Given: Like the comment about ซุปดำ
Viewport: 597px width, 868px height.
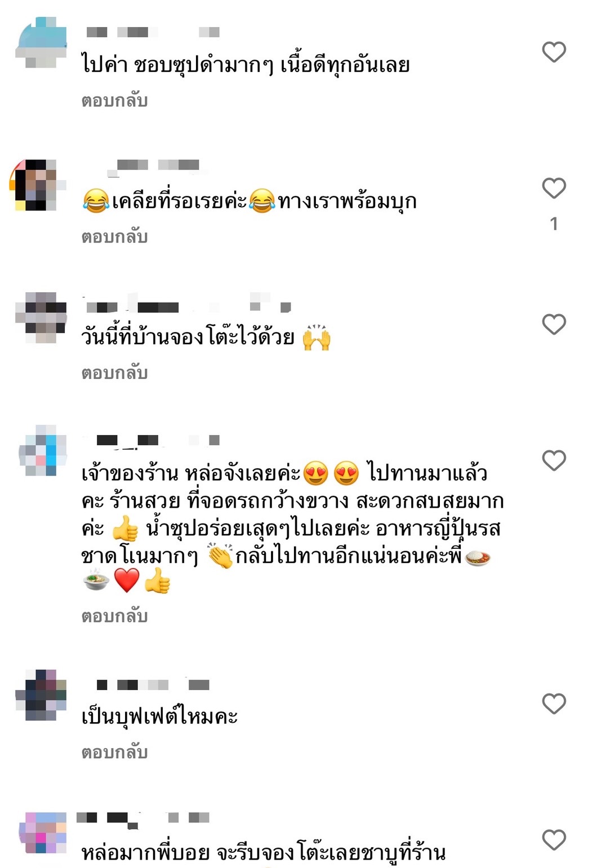Looking at the screenshot, I should 554,52.
